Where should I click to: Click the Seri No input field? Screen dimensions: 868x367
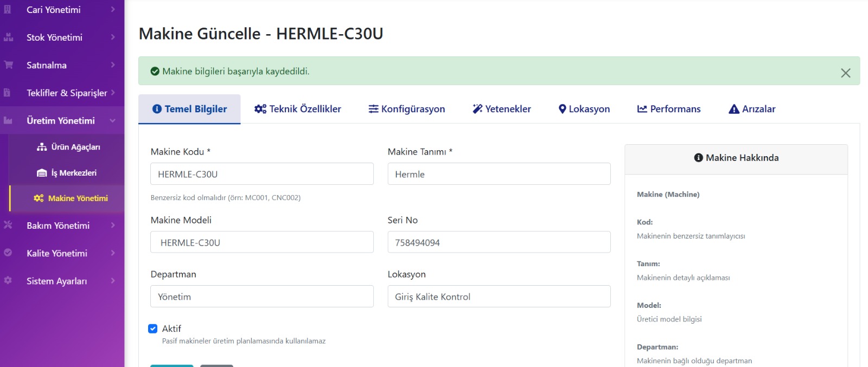[x=499, y=242]
